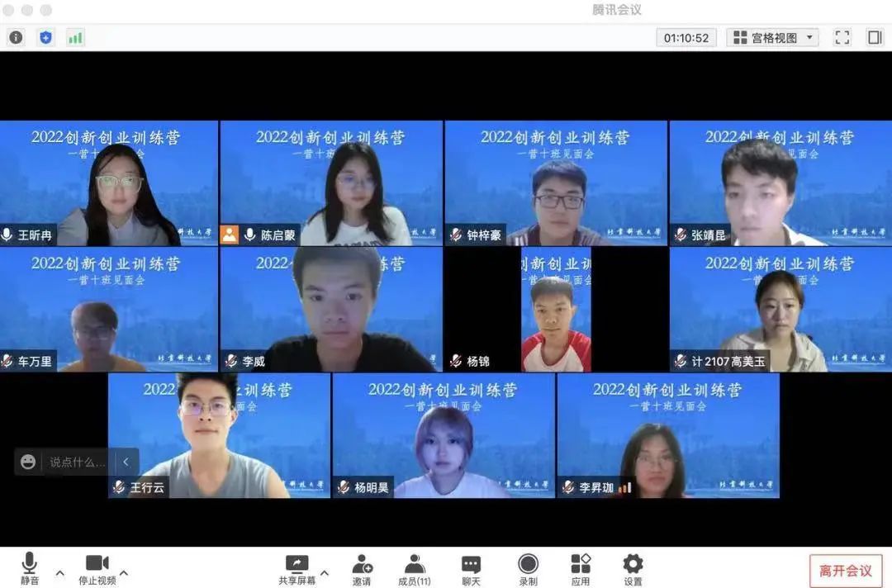The height and width of the screenshot is (588, 892).
Task: Start Recording (录制) the meeting
Action: pos(528,568)
